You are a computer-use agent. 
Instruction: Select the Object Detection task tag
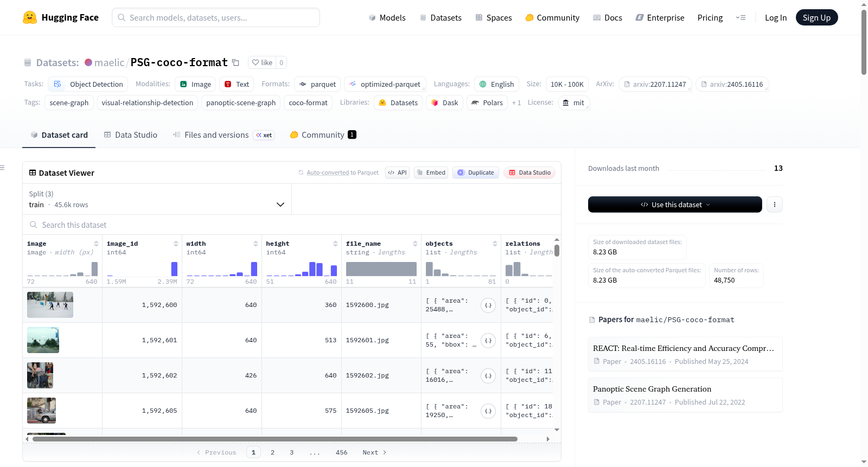(x=88, y=84)
